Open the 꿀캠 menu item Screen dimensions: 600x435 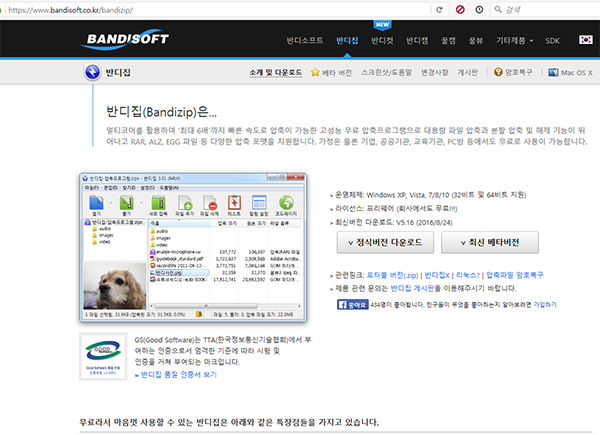click(x=448, y=41)
